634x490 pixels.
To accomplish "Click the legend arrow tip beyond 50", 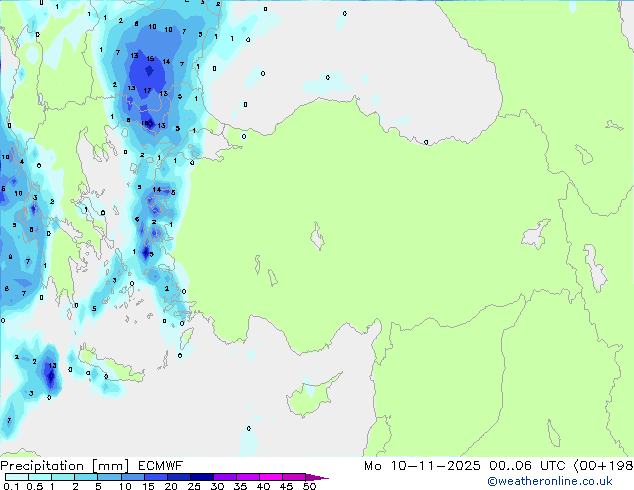I will [x=317, y=477].
